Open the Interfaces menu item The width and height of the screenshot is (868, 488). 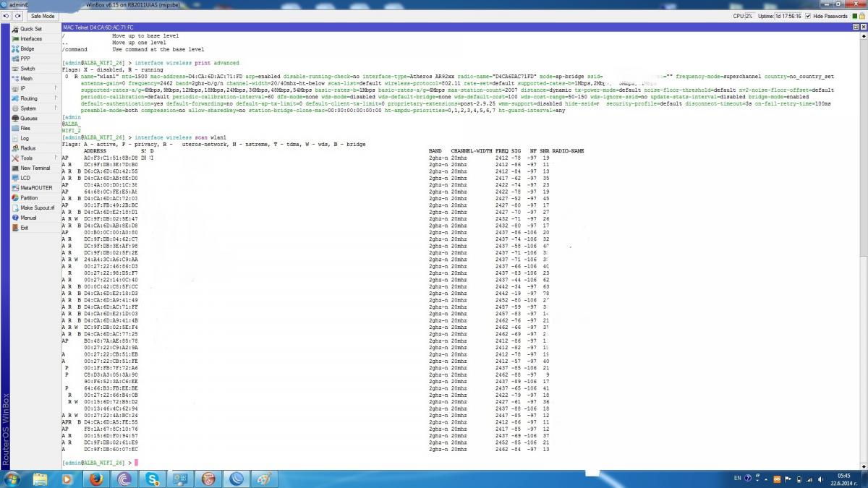click(x=30, y=39)
